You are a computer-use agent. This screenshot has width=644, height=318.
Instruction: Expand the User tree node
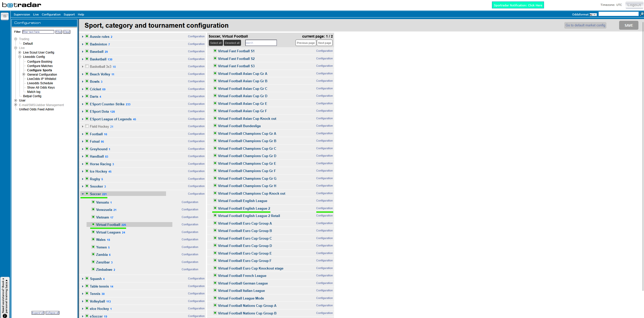(x=16, y=101)
